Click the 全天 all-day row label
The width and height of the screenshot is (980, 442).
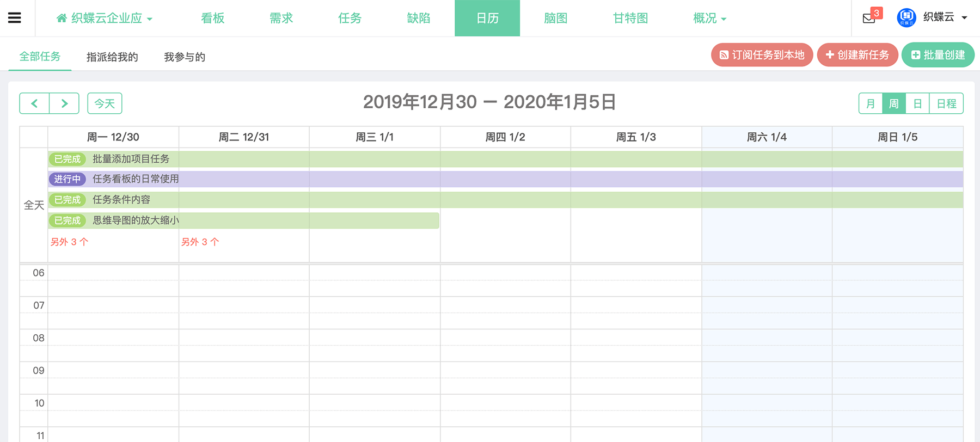(x=34, y=205)
